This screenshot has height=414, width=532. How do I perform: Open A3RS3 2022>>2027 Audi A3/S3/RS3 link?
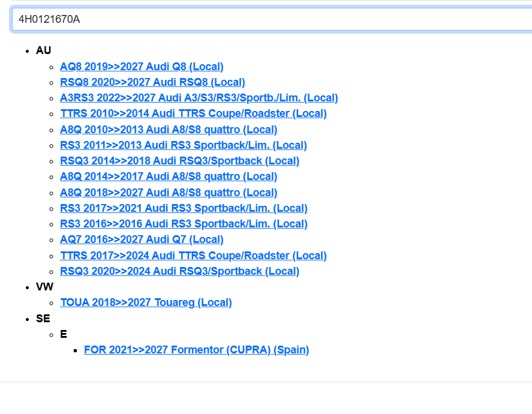pyautogui.click(x=199, y=98)
